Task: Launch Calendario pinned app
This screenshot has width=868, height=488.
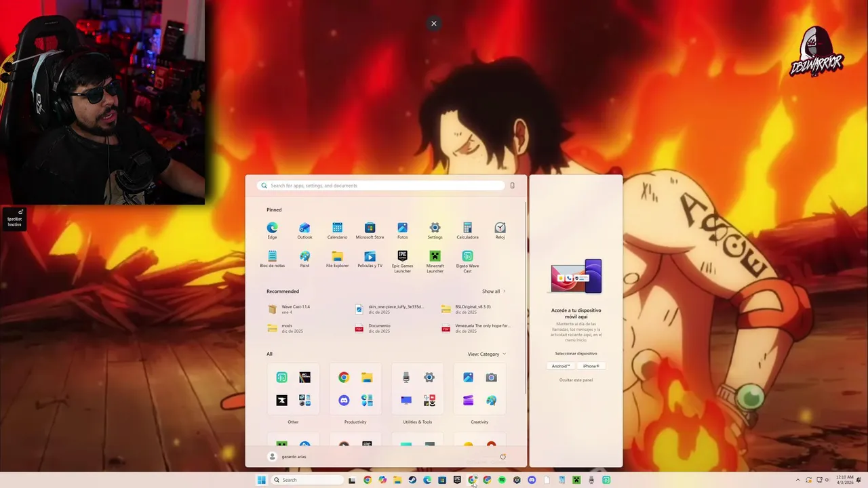Action: coord(337,230)
